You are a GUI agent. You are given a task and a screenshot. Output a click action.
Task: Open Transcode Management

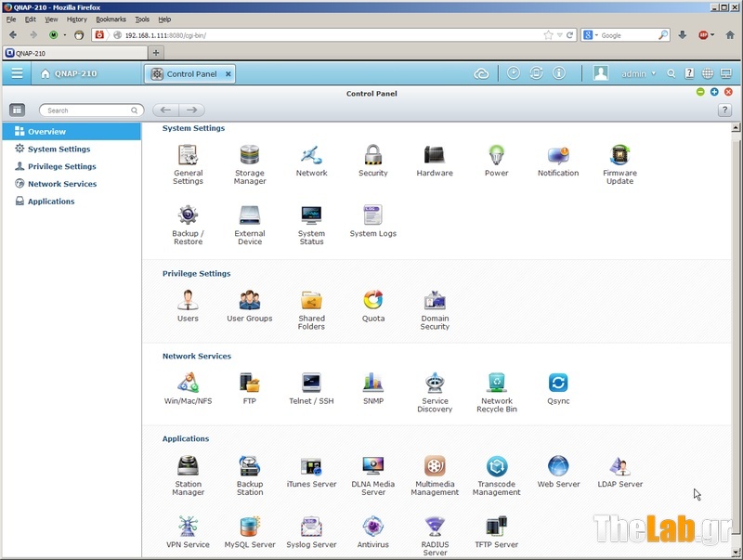click(496, 475)
